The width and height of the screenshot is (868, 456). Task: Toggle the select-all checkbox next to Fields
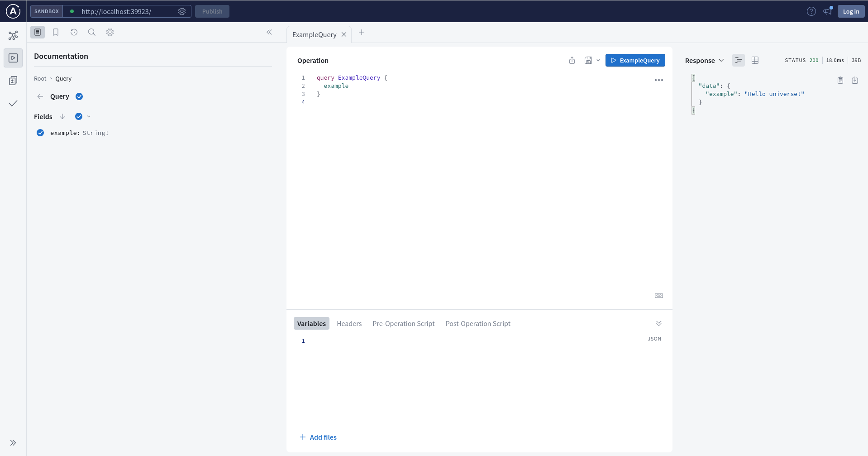click(78, 116)
